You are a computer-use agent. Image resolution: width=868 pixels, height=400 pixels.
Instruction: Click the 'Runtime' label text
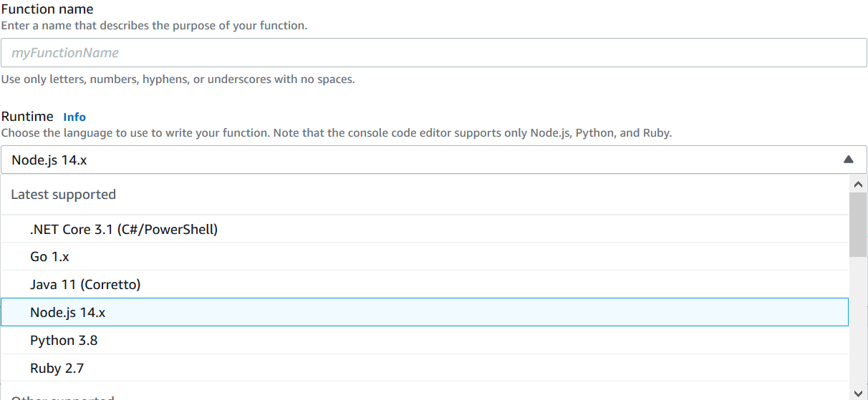[x=27, y=117]
